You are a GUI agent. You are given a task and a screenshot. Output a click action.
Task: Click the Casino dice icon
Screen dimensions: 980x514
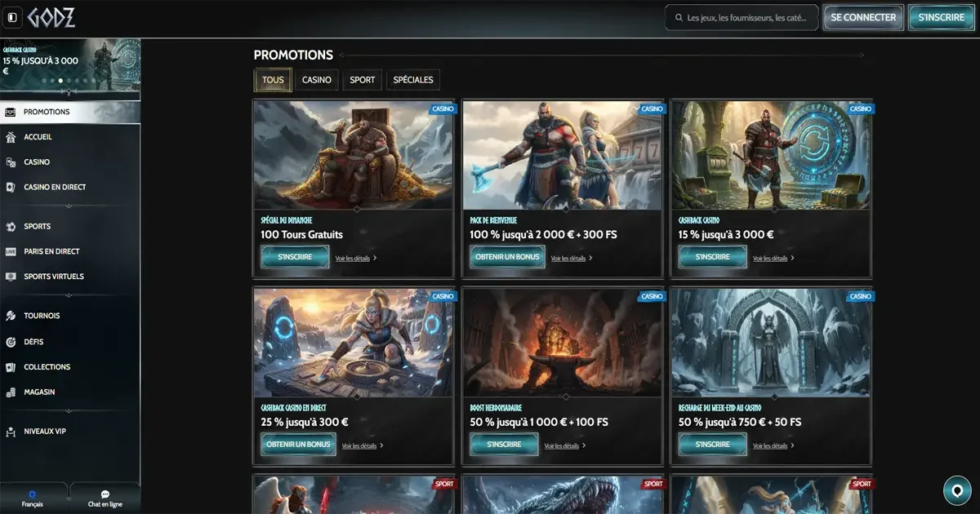[11, 162]
